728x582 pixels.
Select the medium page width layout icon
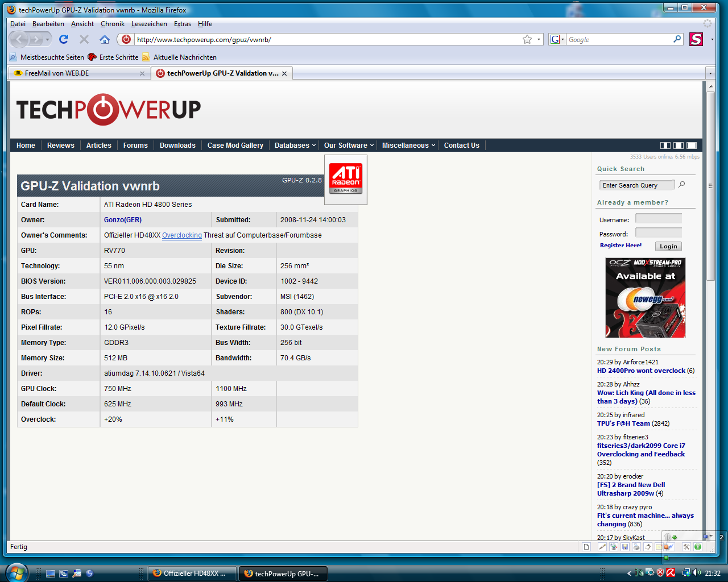[678, 145]
